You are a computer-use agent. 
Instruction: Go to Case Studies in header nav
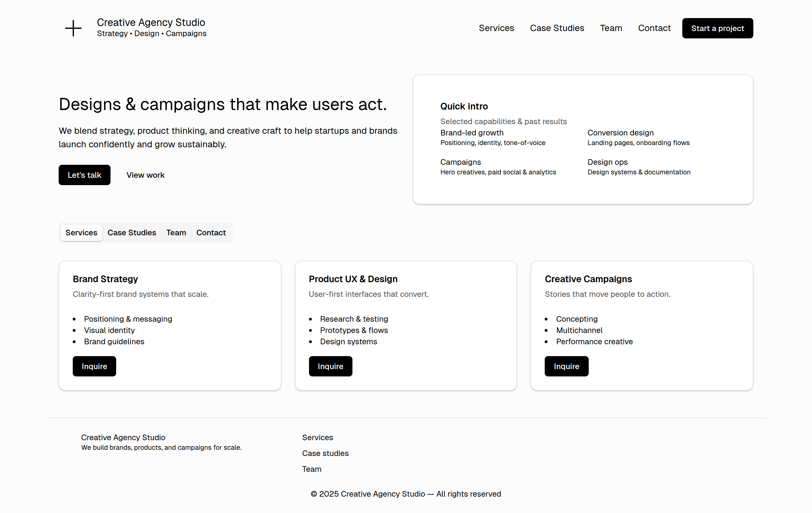[557, 28]
